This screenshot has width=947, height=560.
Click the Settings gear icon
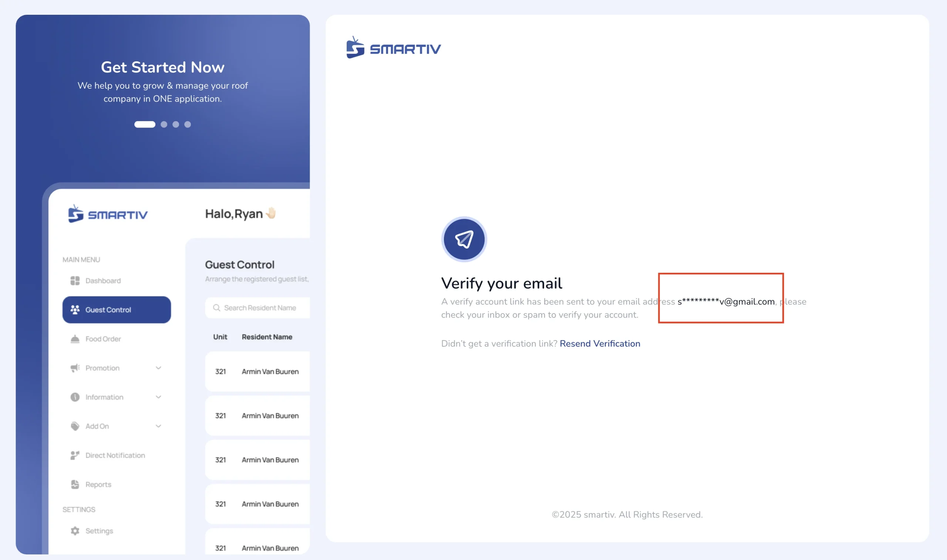(75, 531)
